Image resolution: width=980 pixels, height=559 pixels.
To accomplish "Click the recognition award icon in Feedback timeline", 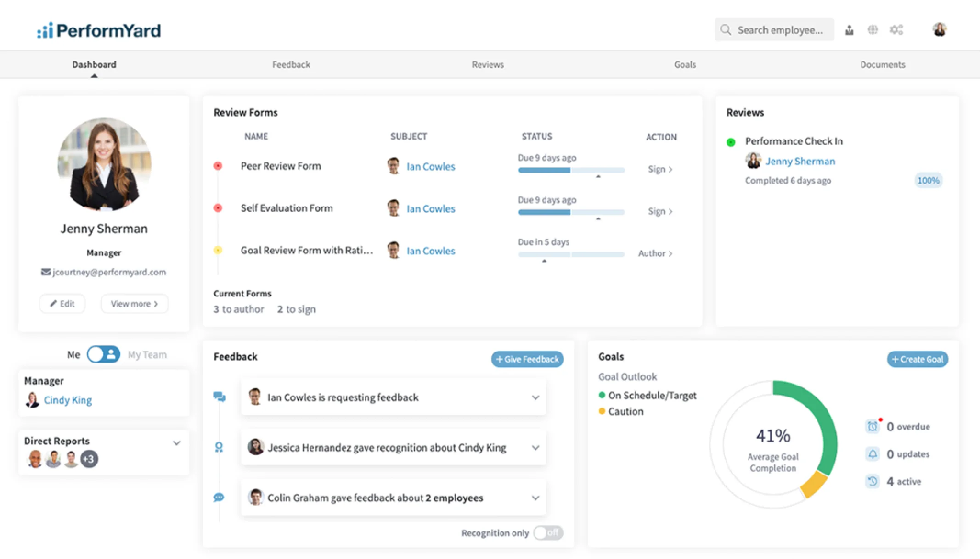I will pos(220,447).
